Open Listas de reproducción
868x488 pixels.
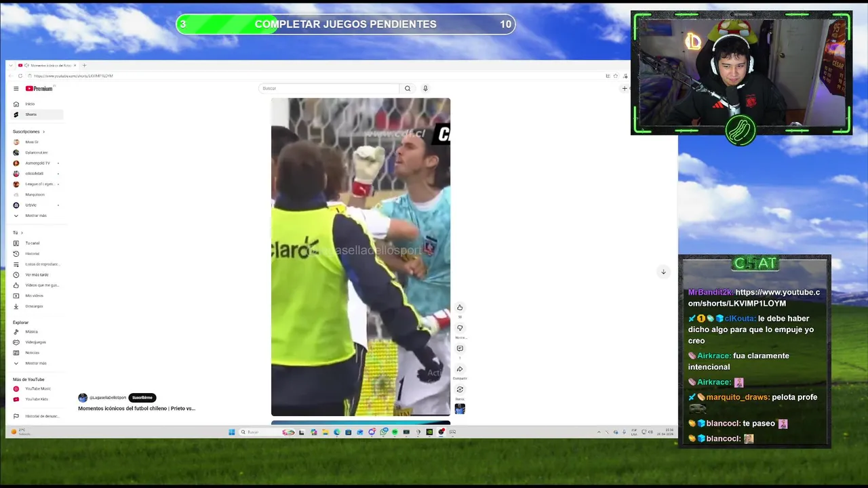point(37,264)
